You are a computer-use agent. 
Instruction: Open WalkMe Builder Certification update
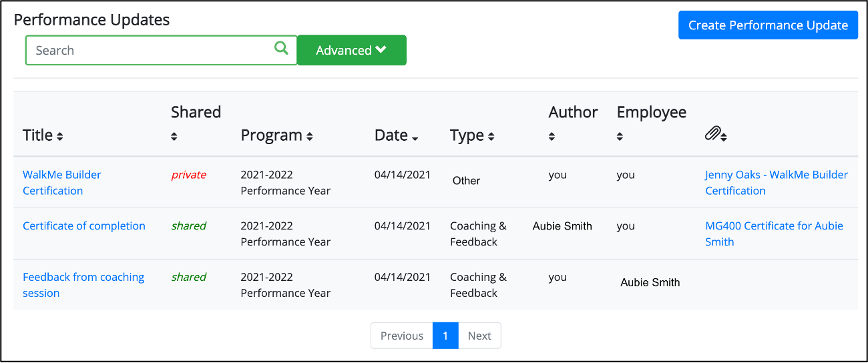pyautogui.click(x=62, y=182)
